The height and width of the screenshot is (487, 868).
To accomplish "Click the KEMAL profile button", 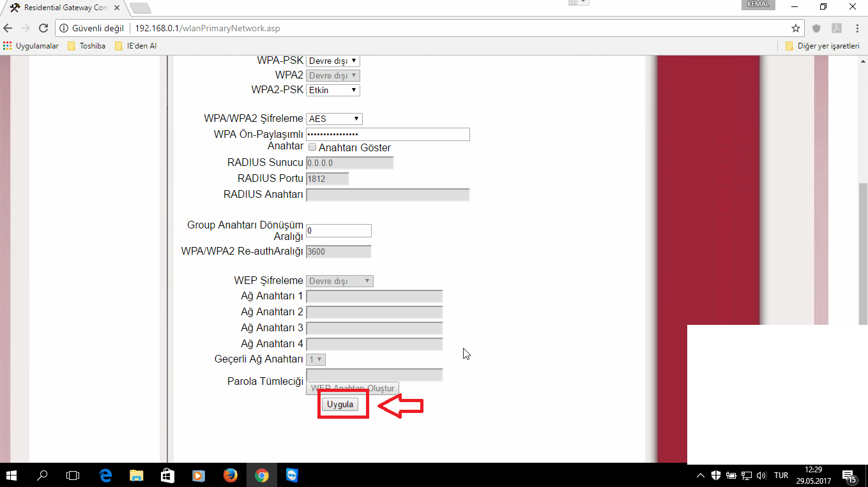I will coord(758,4).
